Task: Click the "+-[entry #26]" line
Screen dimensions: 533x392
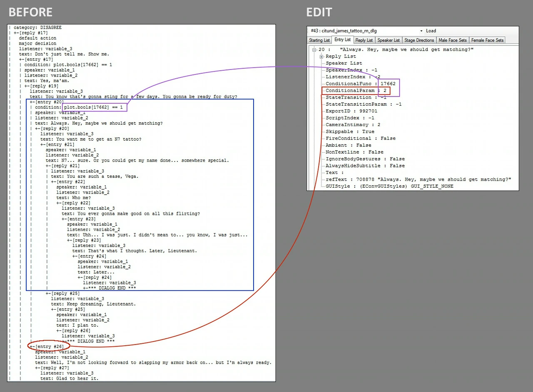Action: [47, 346]
